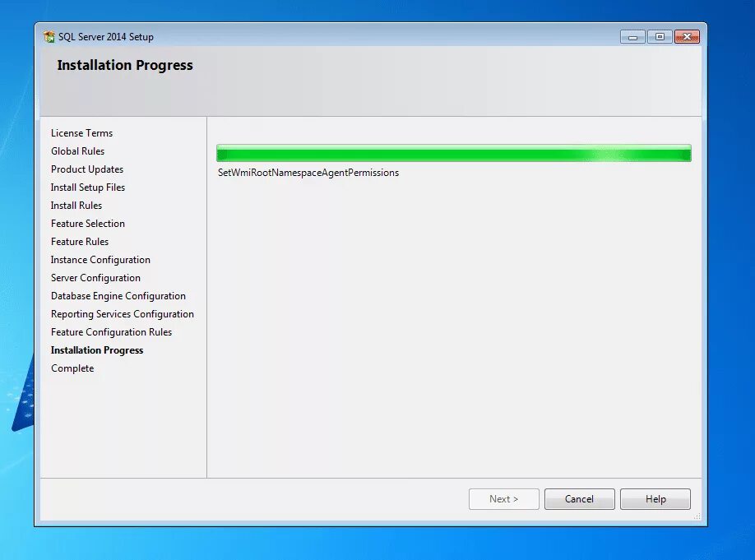The height and width of the screenshot is (560, 755).
Task: Click the window resize grip corner
Action: coord(697,516)
